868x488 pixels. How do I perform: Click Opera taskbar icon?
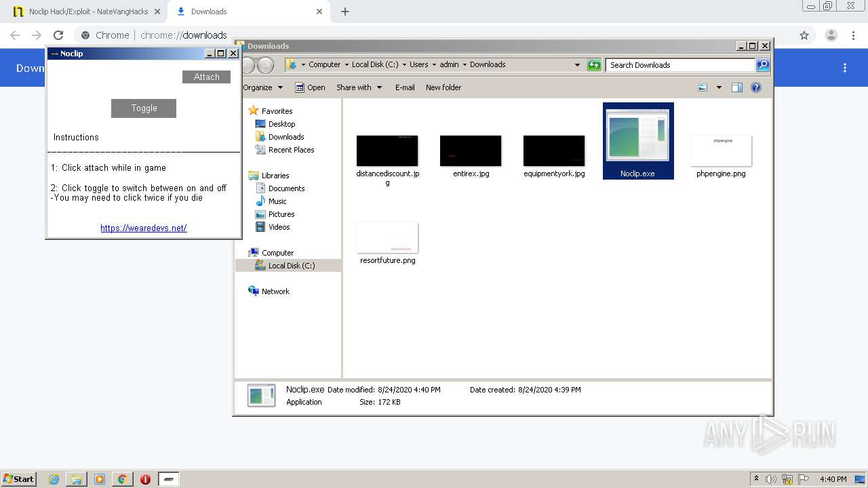click(x=145, y=479)
